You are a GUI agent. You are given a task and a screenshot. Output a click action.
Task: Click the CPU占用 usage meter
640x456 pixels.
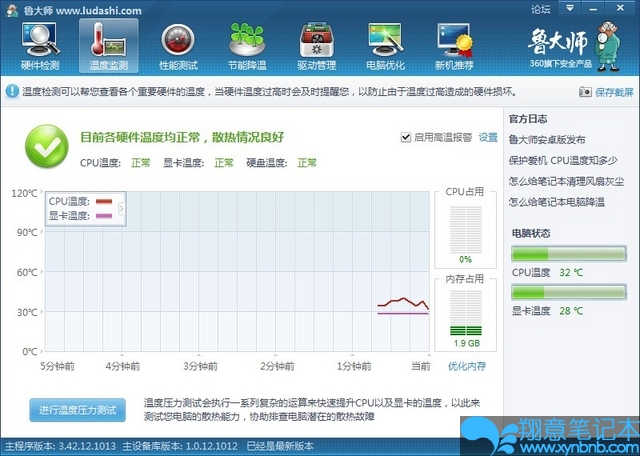(x=465, y=230)
